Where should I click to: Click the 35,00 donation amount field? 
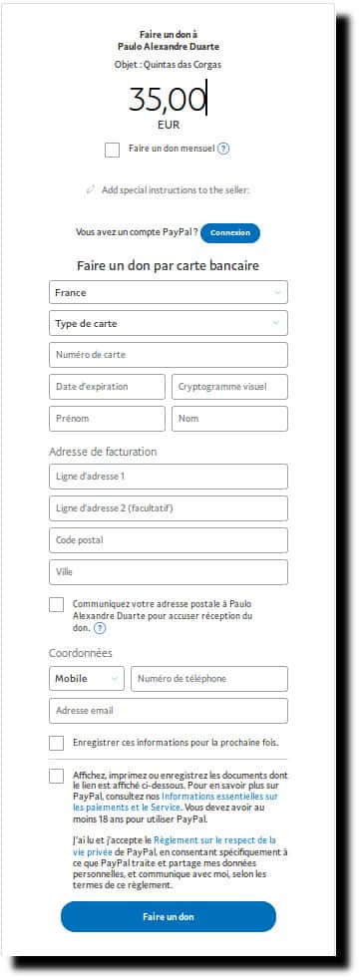click(168, 100)
